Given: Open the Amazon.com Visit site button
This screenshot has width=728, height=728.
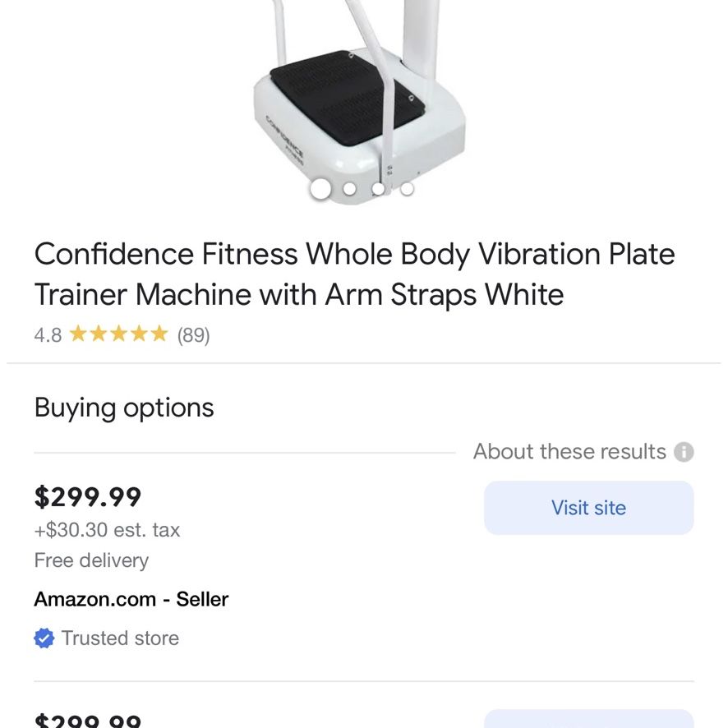Looking at the screenshot, I should [x=588, y=508].
